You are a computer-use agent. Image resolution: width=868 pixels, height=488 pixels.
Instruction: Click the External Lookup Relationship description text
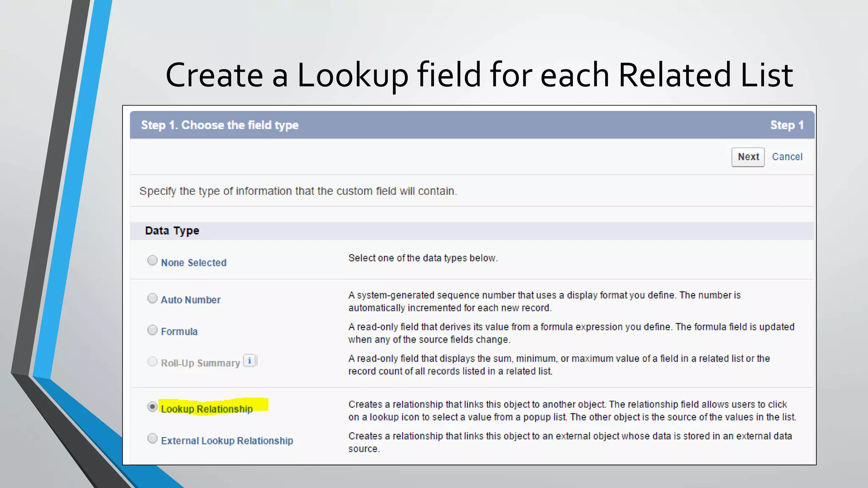[x=570, y=442]
